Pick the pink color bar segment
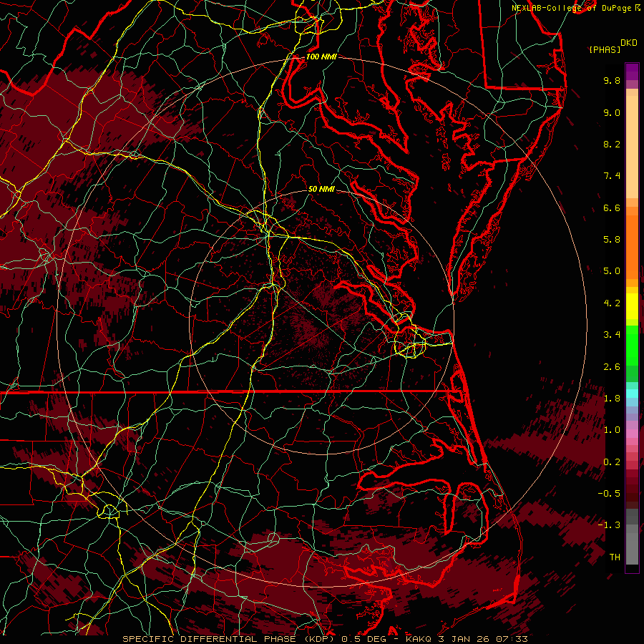The height and width of the screenshot is (644, 644). pos(632,434)
